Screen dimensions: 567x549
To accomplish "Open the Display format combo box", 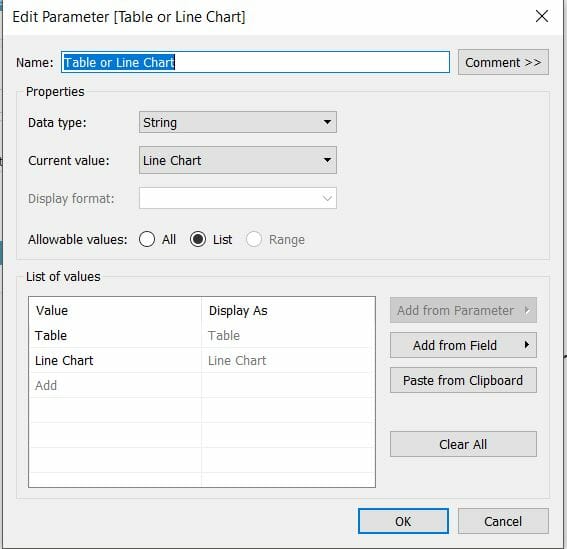I will point(238,198).
